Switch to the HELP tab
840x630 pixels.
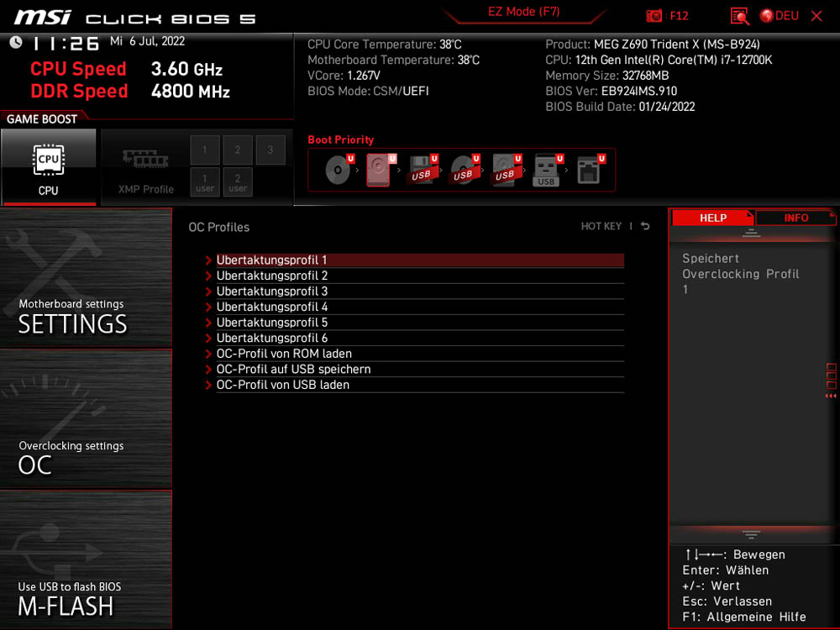tap(712, 218)
